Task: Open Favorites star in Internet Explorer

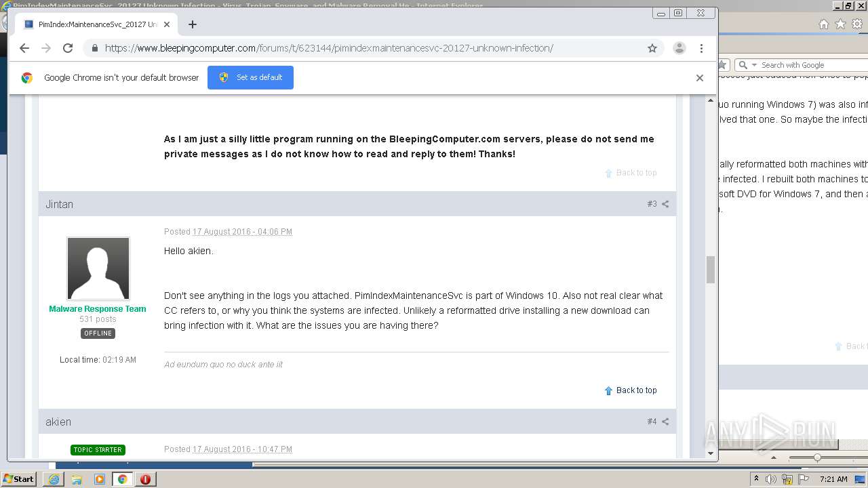Action: (840, 24)
